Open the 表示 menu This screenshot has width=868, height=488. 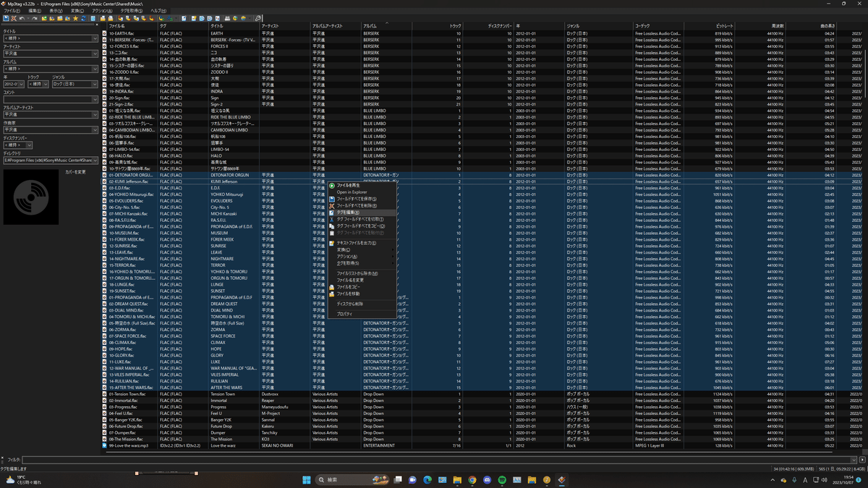click(x=56, y=11)
